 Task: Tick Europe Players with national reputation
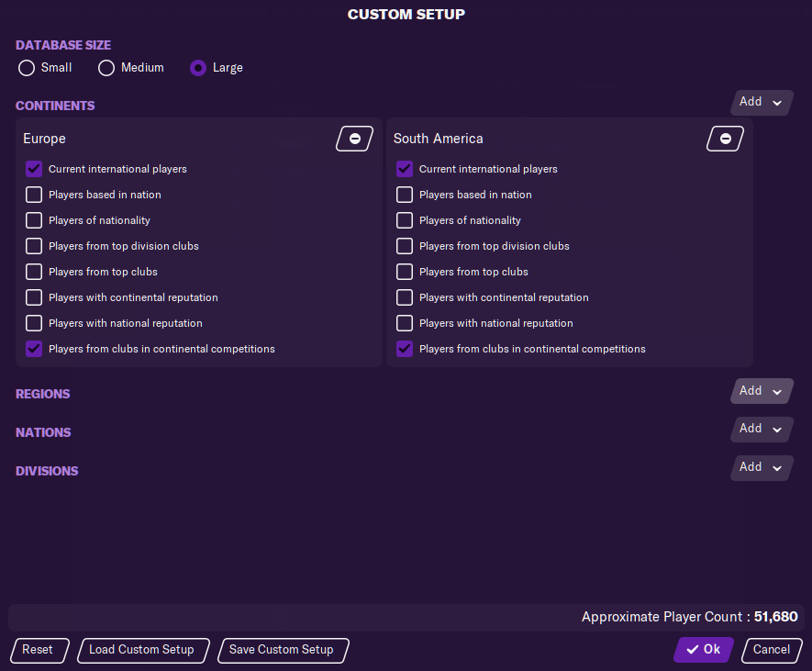click(x=34, y=323)
